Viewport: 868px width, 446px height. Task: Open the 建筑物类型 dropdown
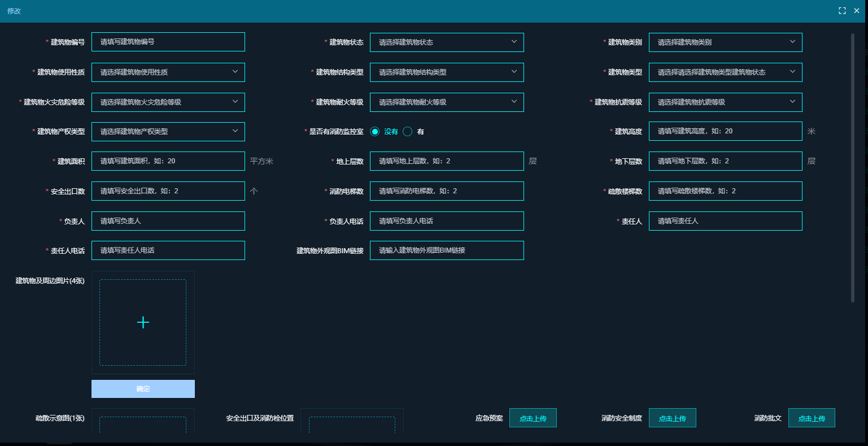pyautogui.click(x=725, y=72)
